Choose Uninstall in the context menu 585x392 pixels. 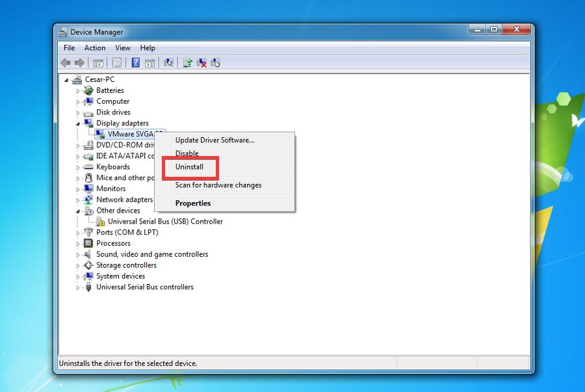pos(225,166)
